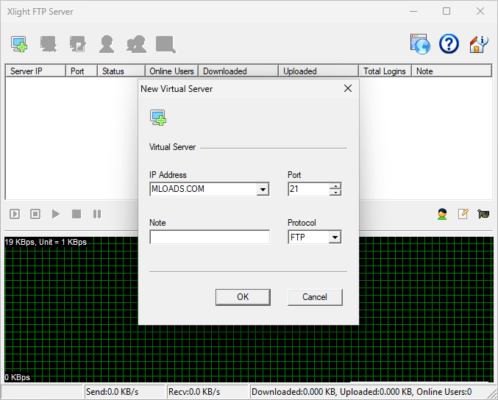The image size is (498, 400).
Task: Increase the Port value with the up spinner
Action: (335, 186)
